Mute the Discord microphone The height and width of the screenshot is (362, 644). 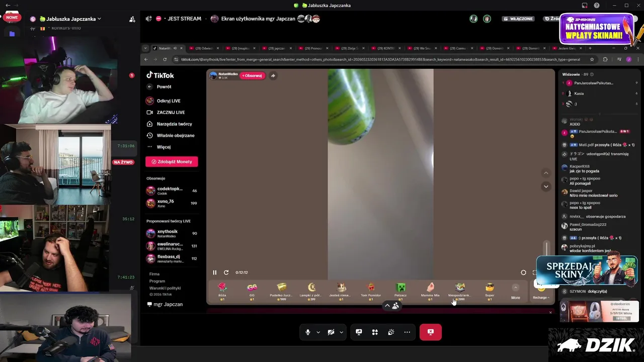pyautogui.click(x=308, y=332)
